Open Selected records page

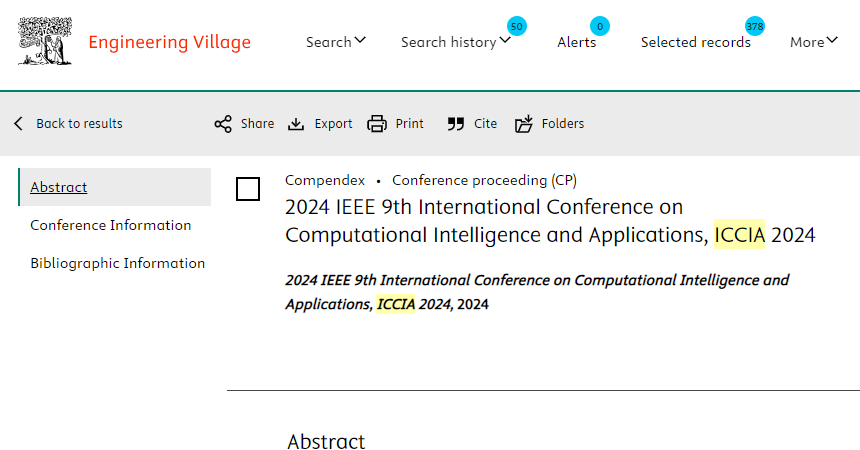click(695, 42)
